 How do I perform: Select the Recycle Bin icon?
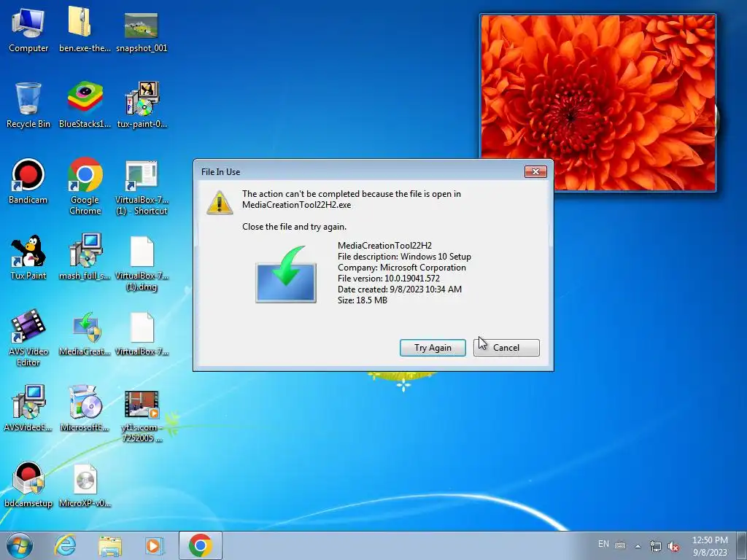[x=28, y=105]
